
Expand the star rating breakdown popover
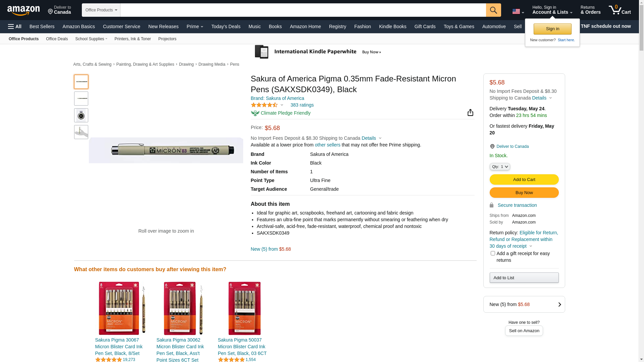267,105
